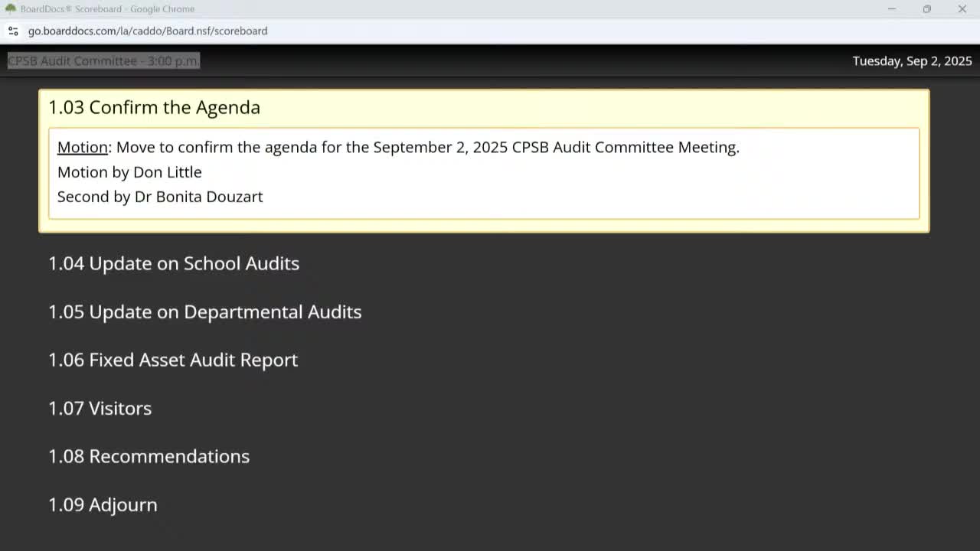Image resolution: width=980 pixels, height=551 pixels.
Task: Click the Motion by Don Little line
Action: pos(129,172)
